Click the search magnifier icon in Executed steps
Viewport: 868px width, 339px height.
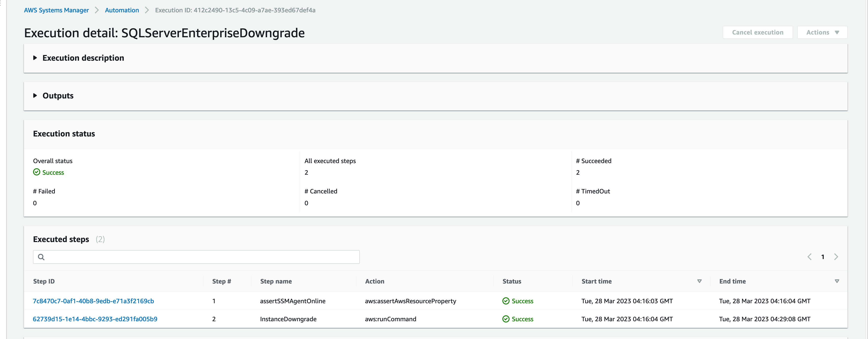click(x=41, y=257)
